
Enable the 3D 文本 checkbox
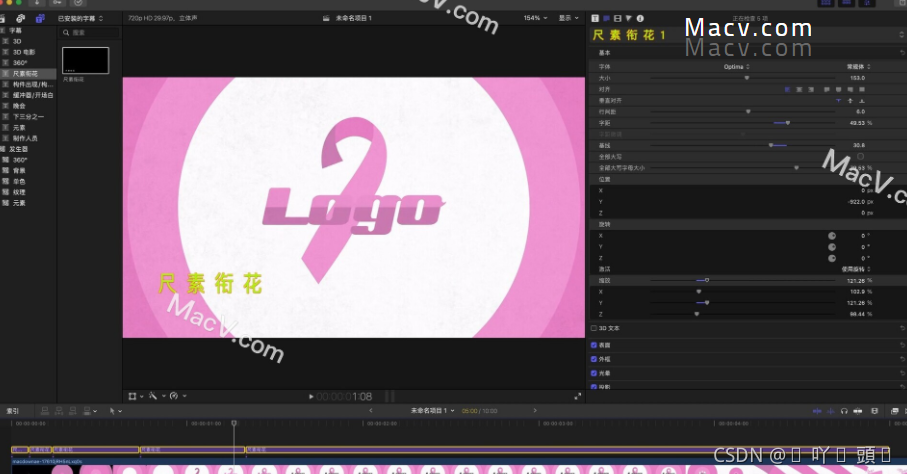click(x=594, y=328)
